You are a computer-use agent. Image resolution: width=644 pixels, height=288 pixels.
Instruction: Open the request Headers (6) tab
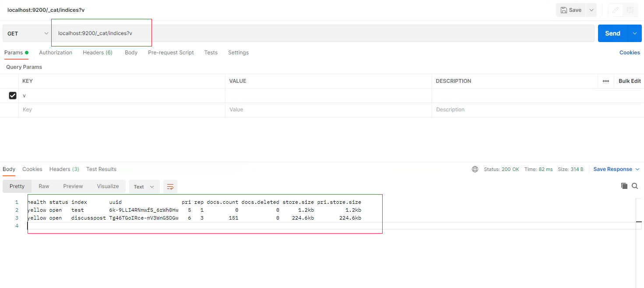[98, 53]
